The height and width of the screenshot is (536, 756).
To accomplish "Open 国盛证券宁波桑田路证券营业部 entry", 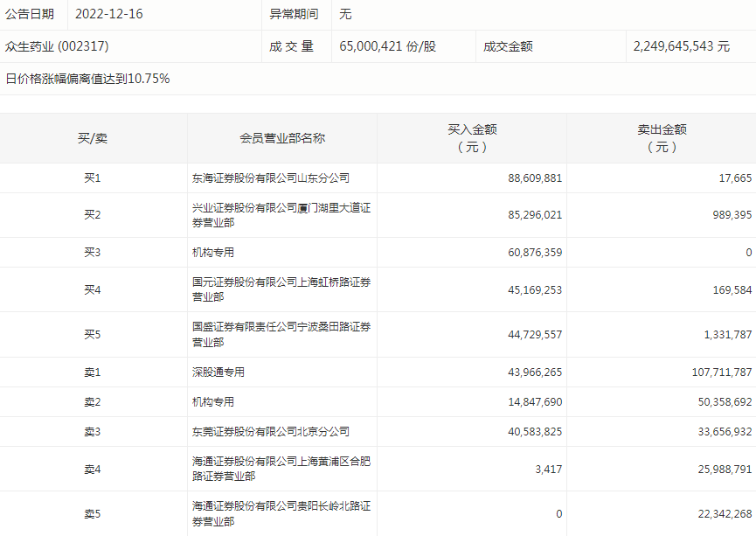I will click(x=281, y=334).
